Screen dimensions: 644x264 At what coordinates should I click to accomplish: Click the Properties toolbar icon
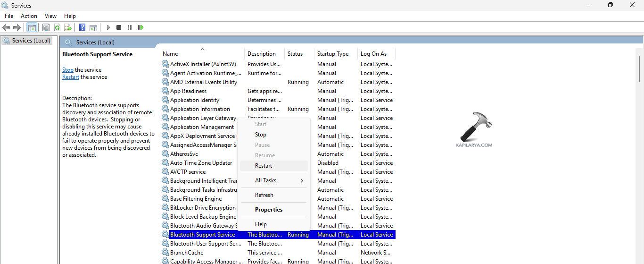pos(46,27)
